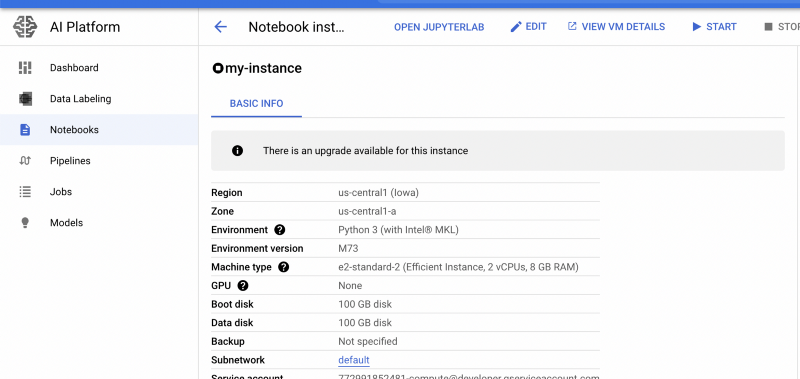This screenshot has width=800, height=379.
Task: Open the Models page
Action: tap(99, 223)
